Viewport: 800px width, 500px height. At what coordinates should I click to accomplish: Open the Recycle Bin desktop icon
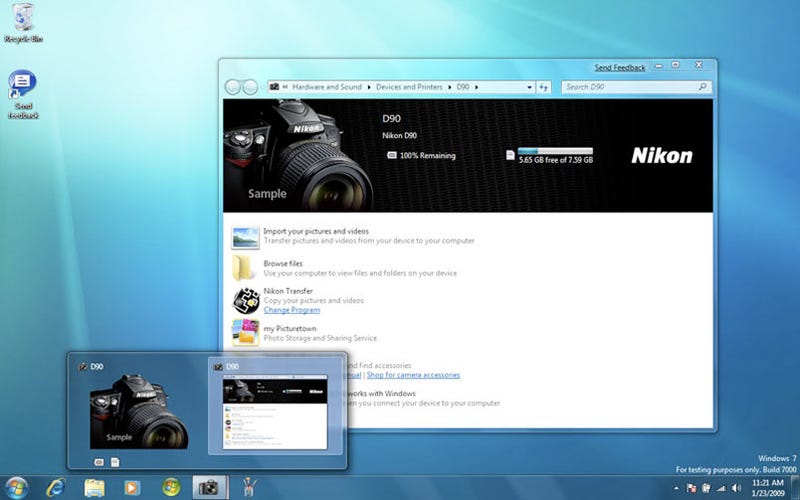pyautogui.click(x=23, y=23)
